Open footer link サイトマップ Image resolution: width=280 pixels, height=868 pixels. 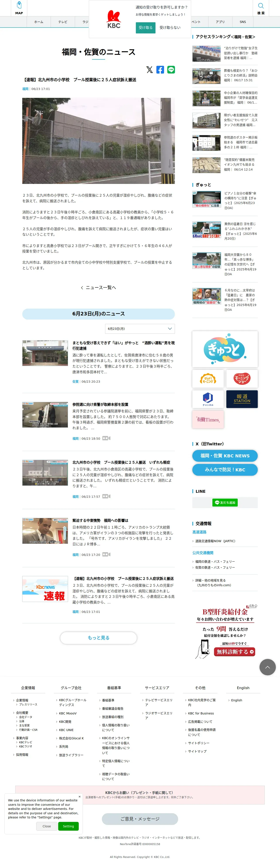[197, 751]
